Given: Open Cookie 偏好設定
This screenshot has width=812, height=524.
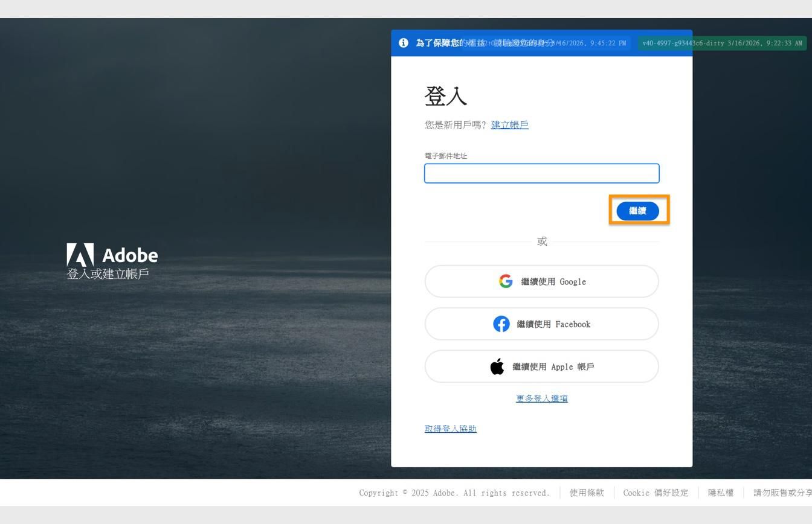Looking at the screenshot, I should [656, 493].
